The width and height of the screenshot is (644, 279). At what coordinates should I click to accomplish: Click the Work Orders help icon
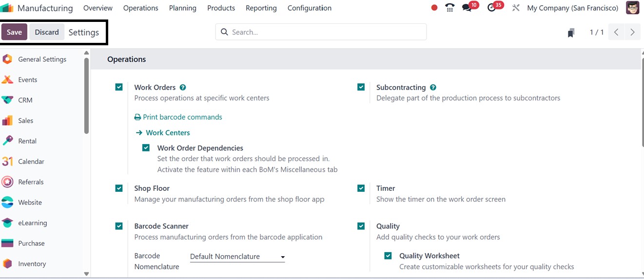click(183, 88)
